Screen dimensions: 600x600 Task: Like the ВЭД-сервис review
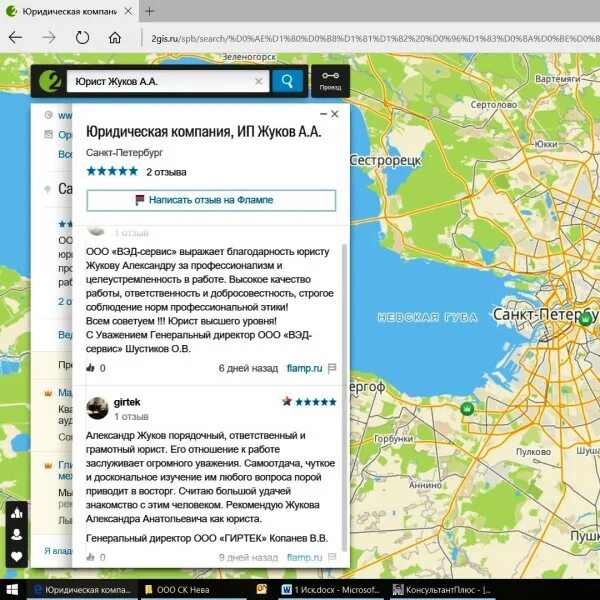coord(91,368)
